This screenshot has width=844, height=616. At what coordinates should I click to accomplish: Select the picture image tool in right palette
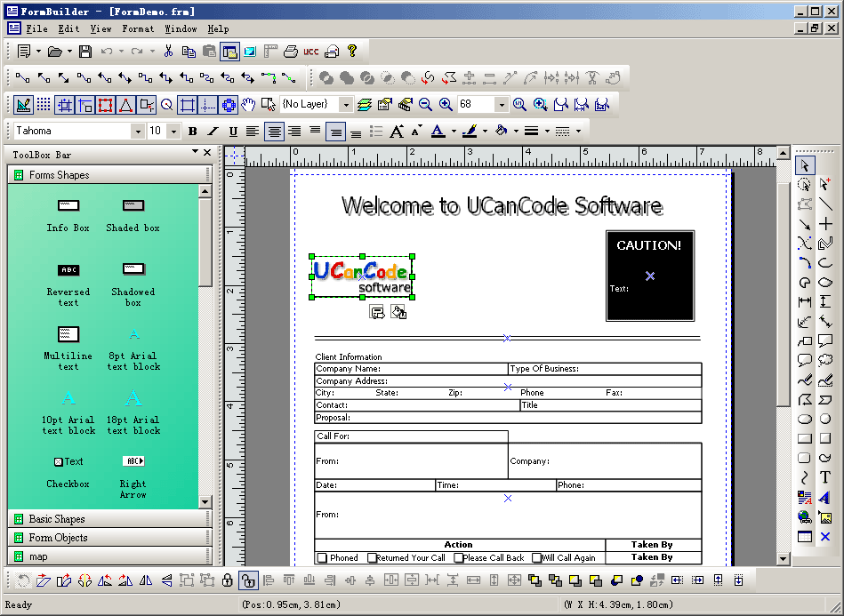pyautogui.click(x=825, y=517)
